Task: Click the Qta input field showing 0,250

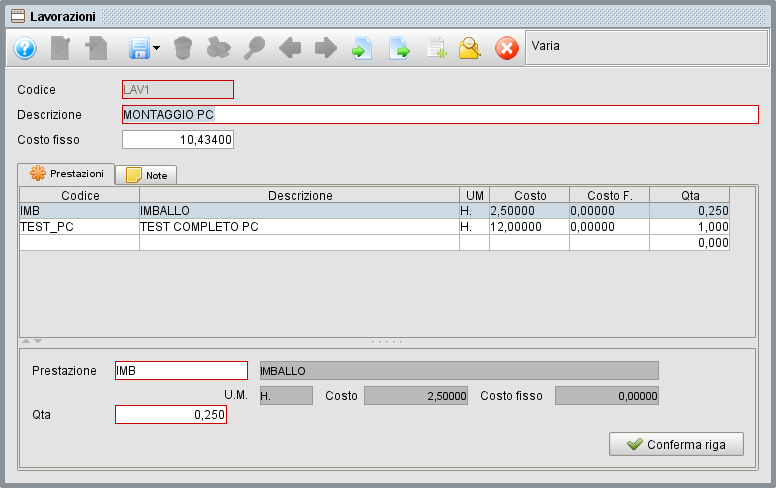Action: (x=171, y=414)
